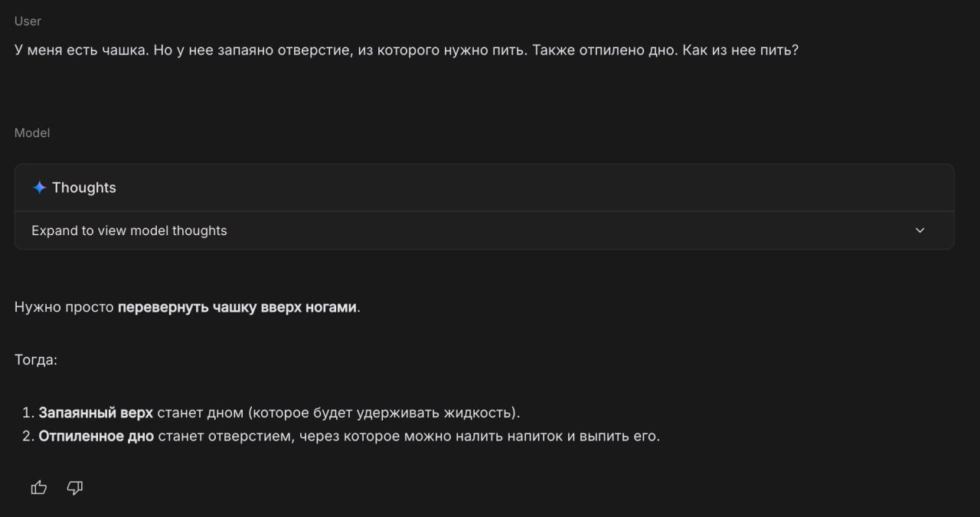The width and height of the screenshot is (980, 517).
Task: Click the user's question about the cup
Action: click(406, 50)
